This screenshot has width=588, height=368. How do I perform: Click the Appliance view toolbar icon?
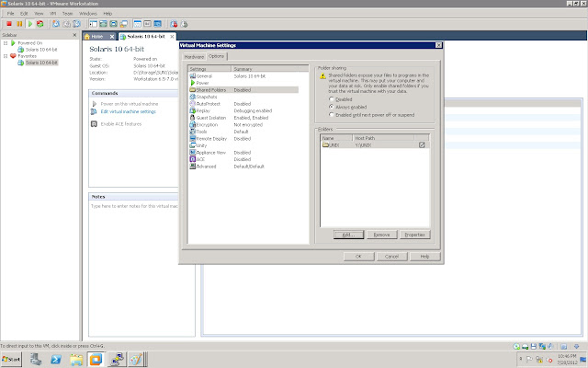157,24
